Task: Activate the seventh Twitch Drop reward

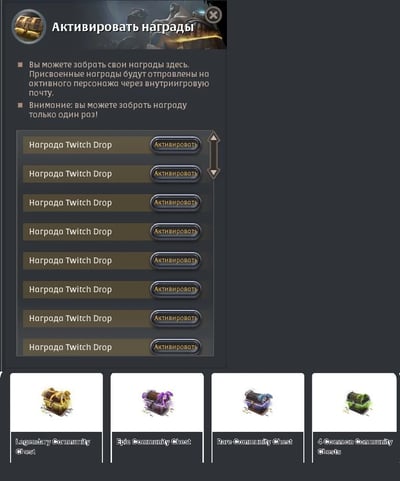Action: (175, 318)
